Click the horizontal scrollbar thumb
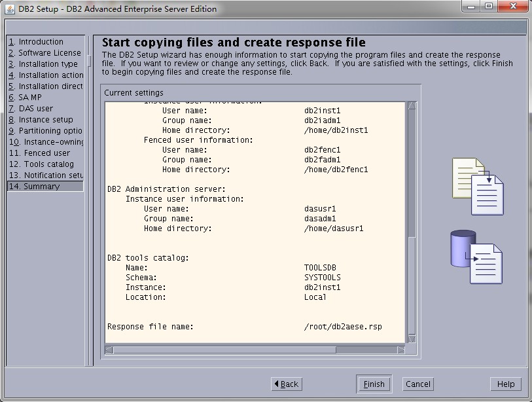Viewport: 532px width, 402px height. (x=224, y=350)
